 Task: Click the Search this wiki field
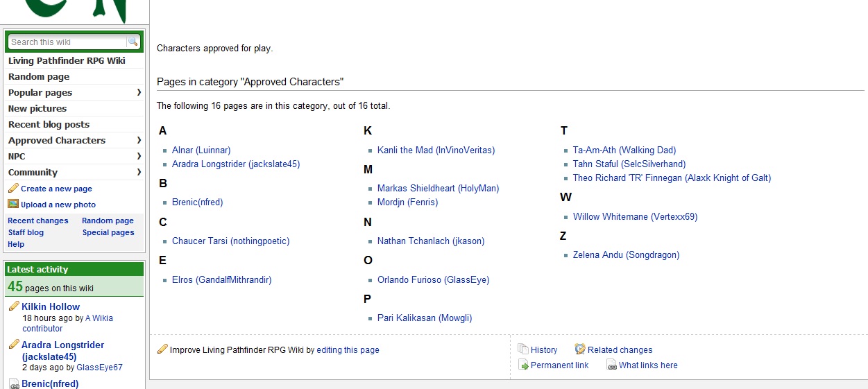click(x=67, y=42)
